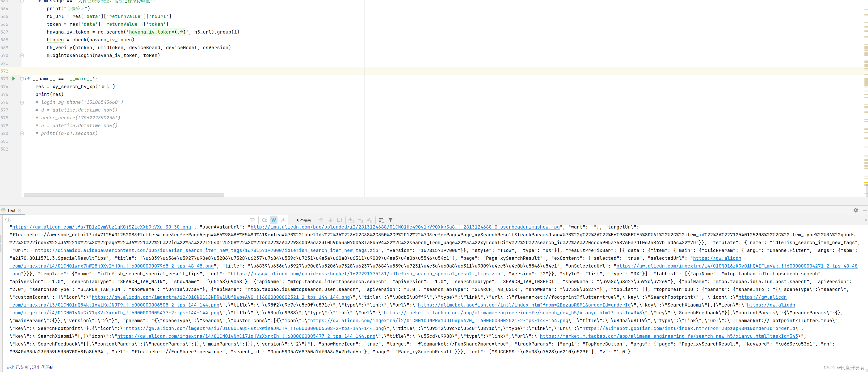Open the O1CN01wrx7hW28jOXvIYHOn png link
Viewport: 868px width, 372px height.
click(x=112, y=266)
